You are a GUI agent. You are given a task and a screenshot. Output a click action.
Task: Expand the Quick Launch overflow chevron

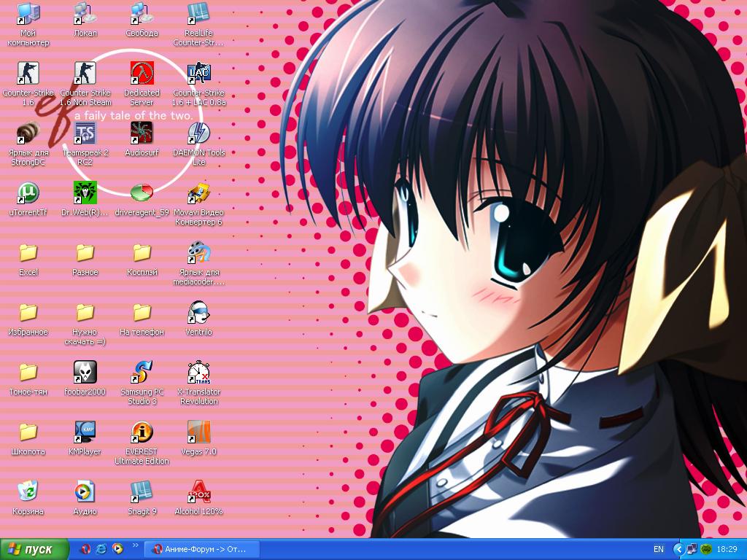click(135, 546)
